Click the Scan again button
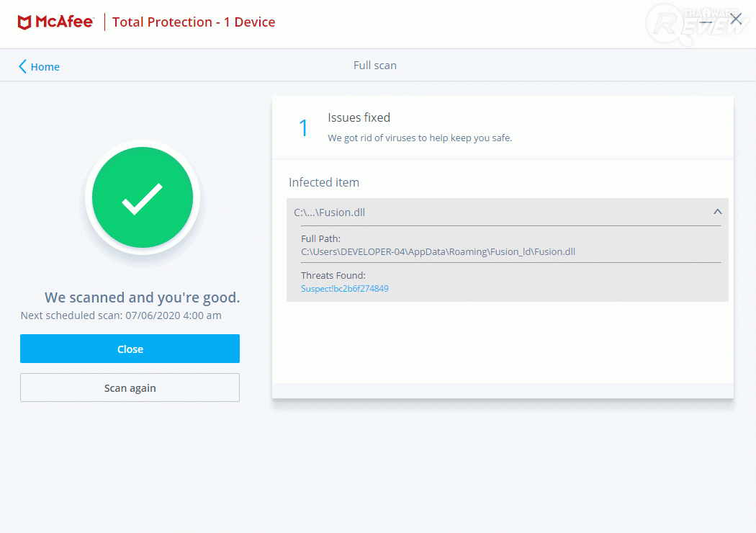 (x=130, y=388)
